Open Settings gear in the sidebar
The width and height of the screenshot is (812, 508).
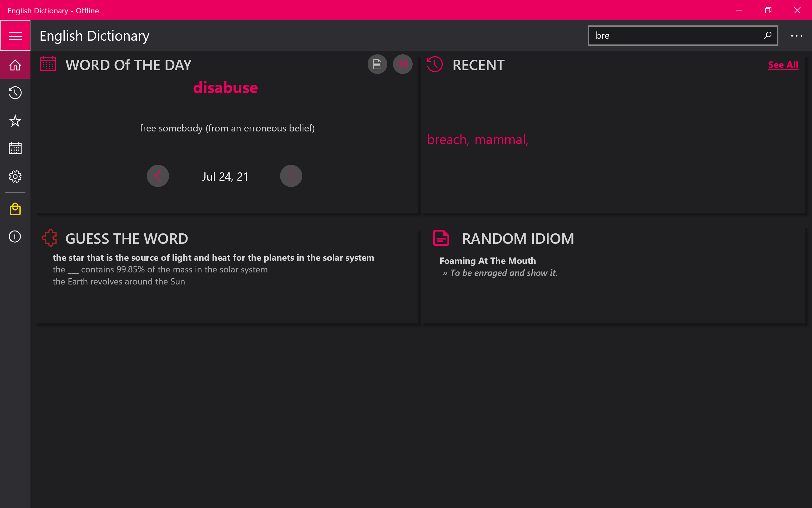(x=15, y=176)
